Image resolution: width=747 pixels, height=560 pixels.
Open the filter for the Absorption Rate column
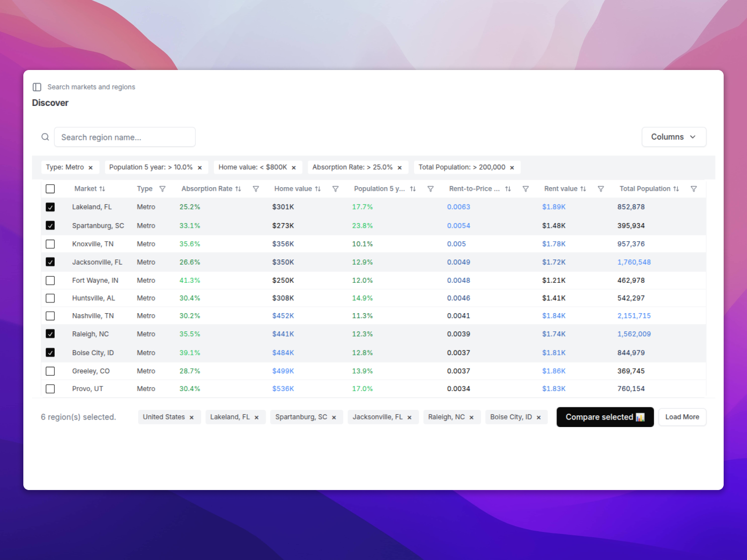[256, 189]
